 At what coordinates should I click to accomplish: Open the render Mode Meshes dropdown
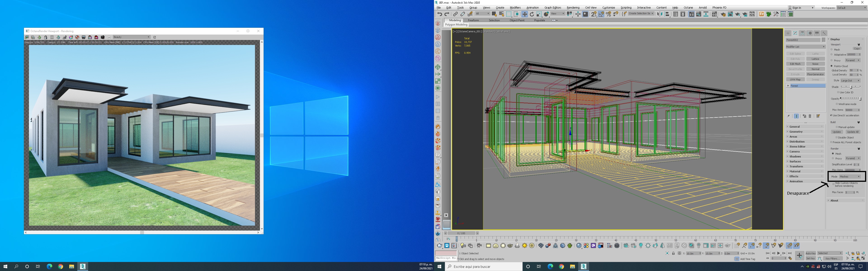(x=850, y=176)
